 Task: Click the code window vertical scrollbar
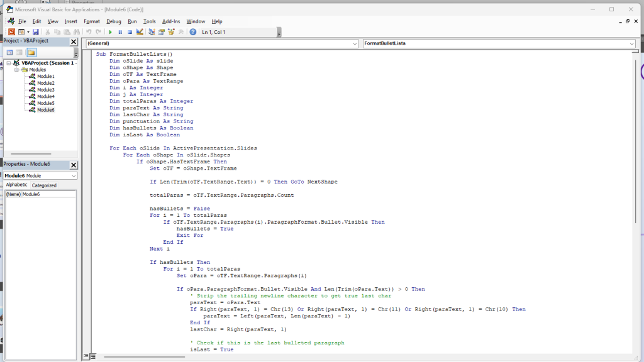(x=635, y=141)
